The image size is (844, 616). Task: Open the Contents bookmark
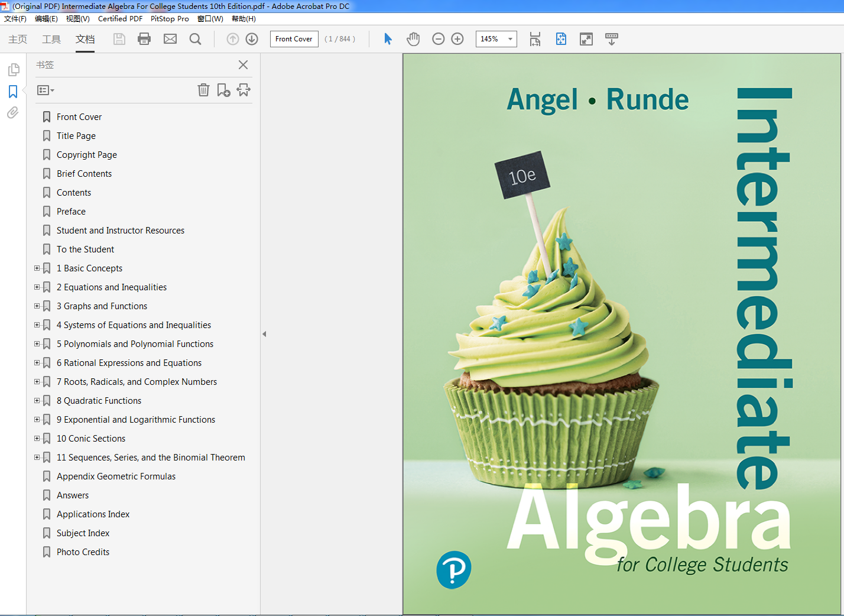(x=74, y=193)
